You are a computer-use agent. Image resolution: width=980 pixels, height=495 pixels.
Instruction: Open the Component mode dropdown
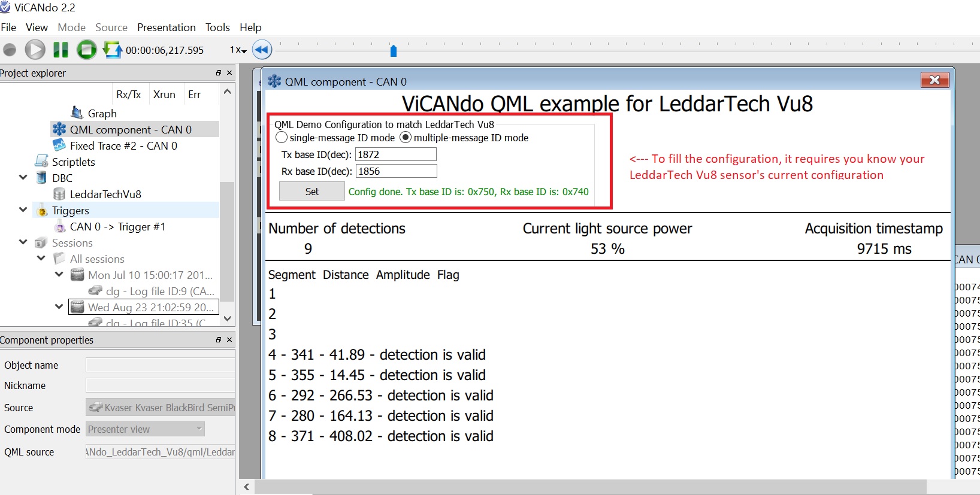(x=145, y=429)
